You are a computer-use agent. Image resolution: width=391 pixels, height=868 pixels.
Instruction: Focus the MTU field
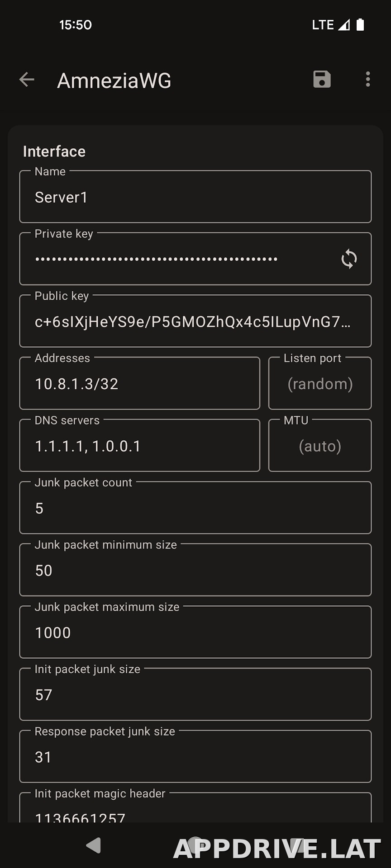(320, 445)
